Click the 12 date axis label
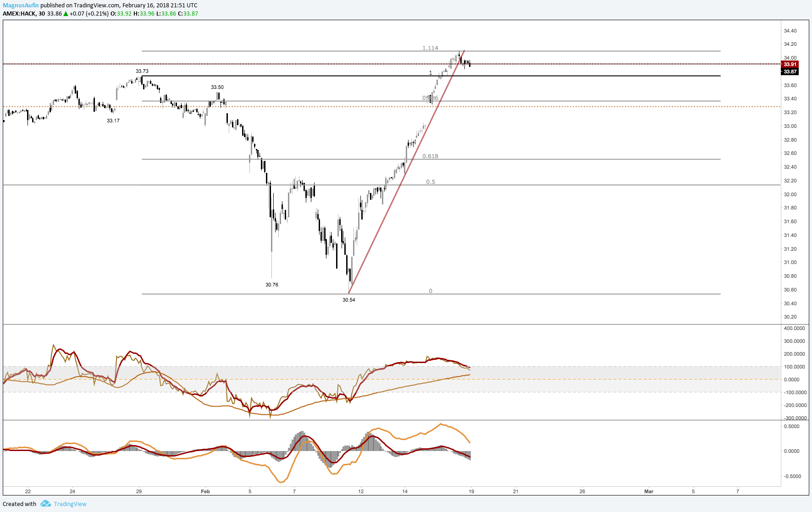812x512 pixels. click(x=361, y=491)
